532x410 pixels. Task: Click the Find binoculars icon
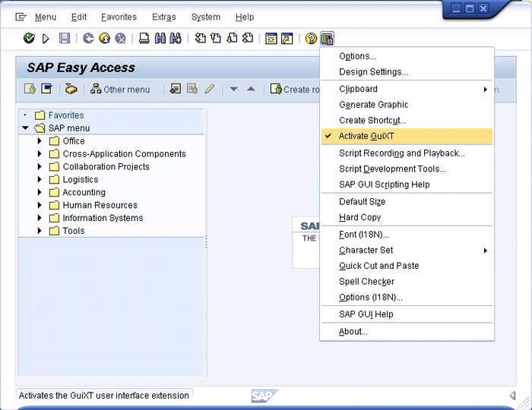160,38
